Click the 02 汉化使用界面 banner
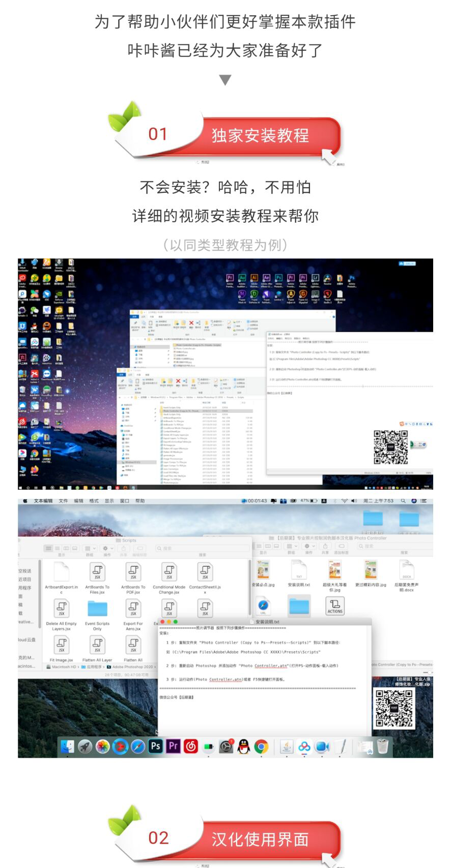Image resolution: width=451 pixels, height=868 pixels. point(225,837)
